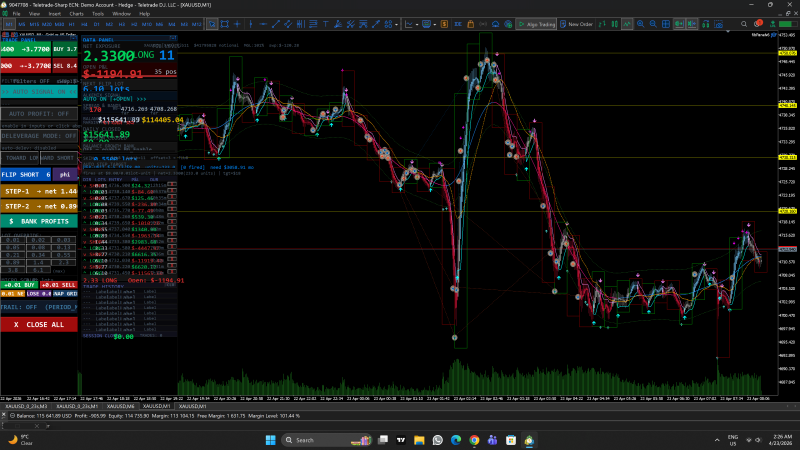Switch chart to line chart type
The width and height of the screenshot is (800, 450).
627,24
